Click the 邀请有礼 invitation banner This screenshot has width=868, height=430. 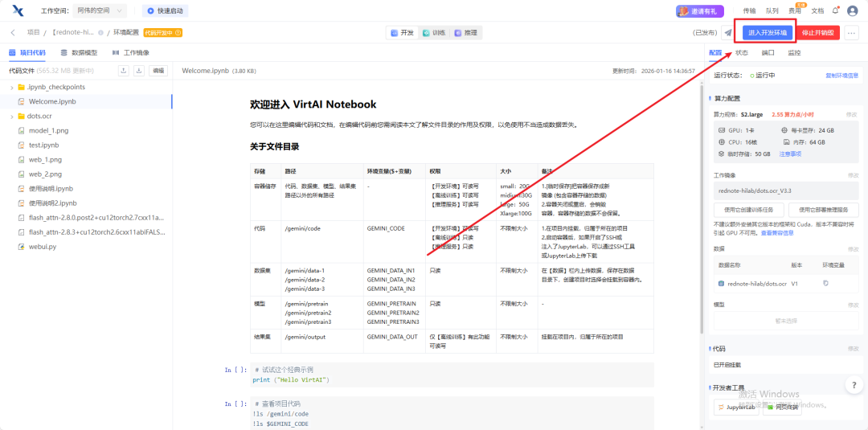click(x=700, y=10)
